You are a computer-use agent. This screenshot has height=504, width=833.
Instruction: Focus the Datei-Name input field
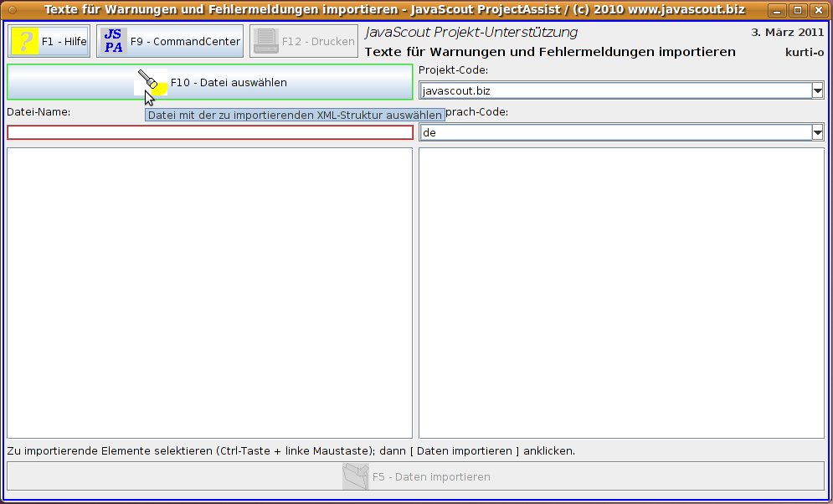point(209,132)
